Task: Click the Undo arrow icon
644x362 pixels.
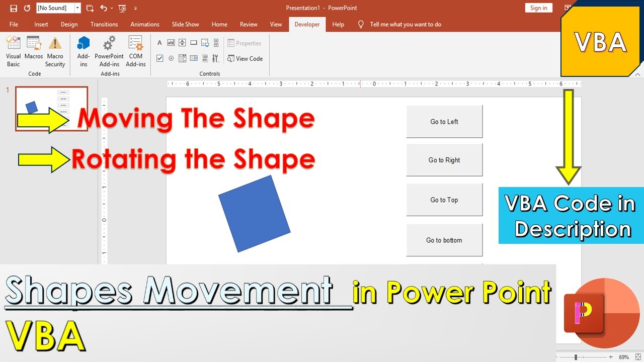Action: 103,8
